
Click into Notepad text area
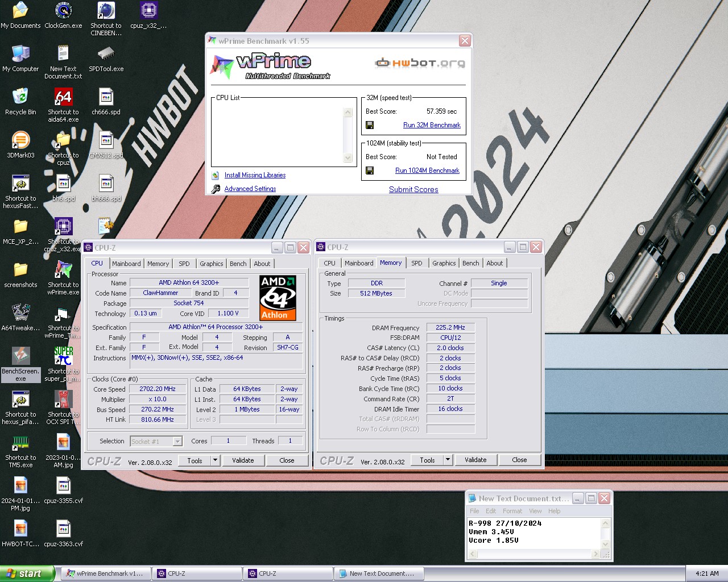coord(534,533)
